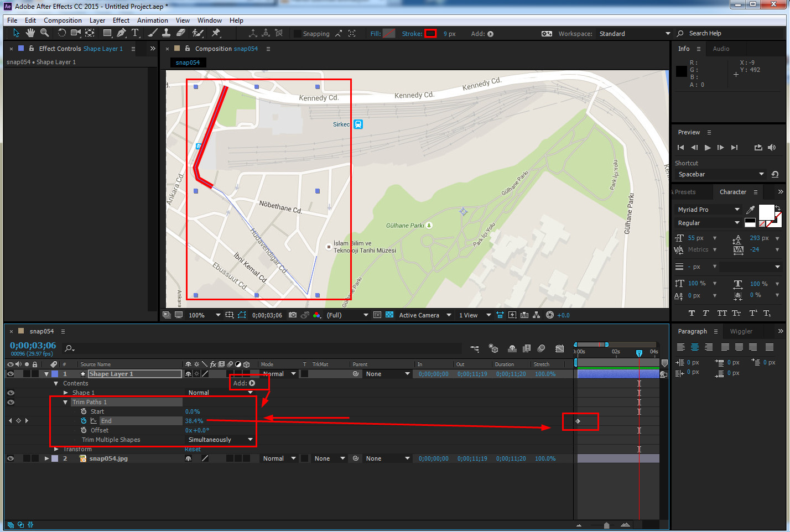The image size is (790, 532).
Task: Collapse the Contents group
Action: point(56,383)
